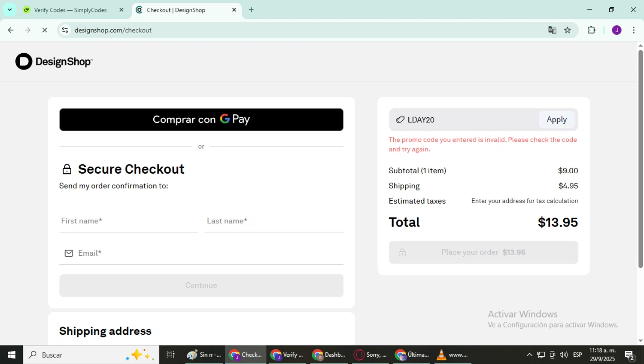644x364 pixels.
Task: Click the Subtotal value $9.00
Action: point(568,171)
